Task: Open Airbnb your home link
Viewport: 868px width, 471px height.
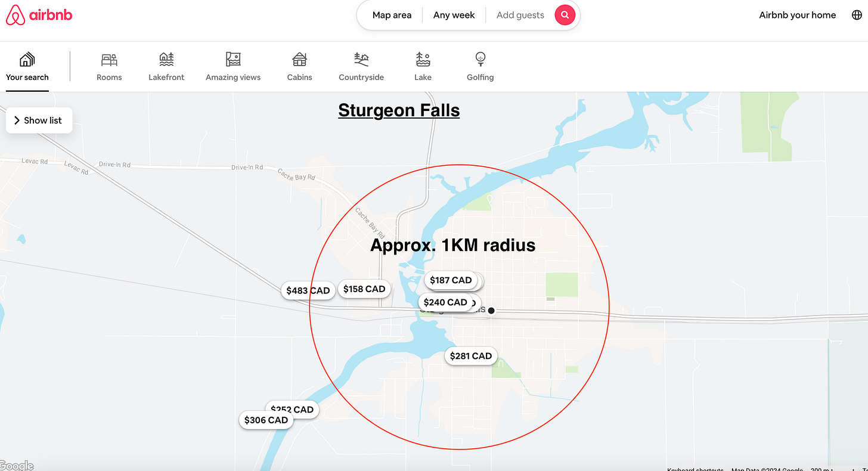Action: [x=798, y=15]
